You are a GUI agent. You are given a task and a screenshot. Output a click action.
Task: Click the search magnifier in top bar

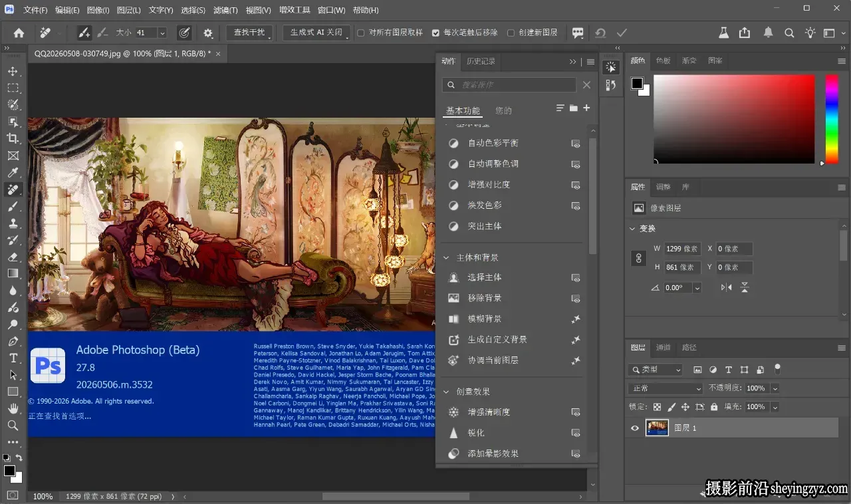click(x=789, y=33)
